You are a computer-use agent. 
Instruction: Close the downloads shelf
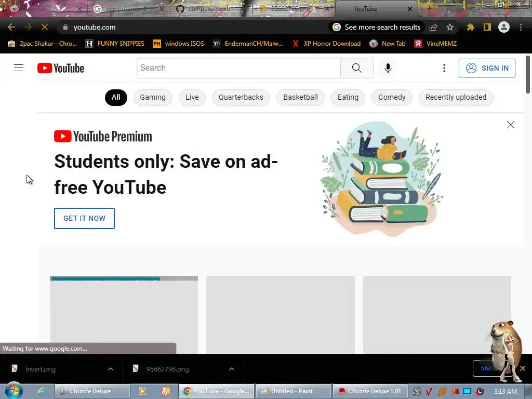point(523,368)
